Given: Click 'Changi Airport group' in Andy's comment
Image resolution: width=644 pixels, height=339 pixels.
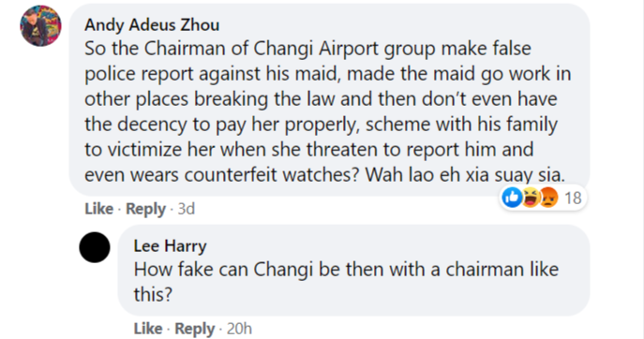Looking at the screenshot, I should pyautogui.click(x=344, y=49).
